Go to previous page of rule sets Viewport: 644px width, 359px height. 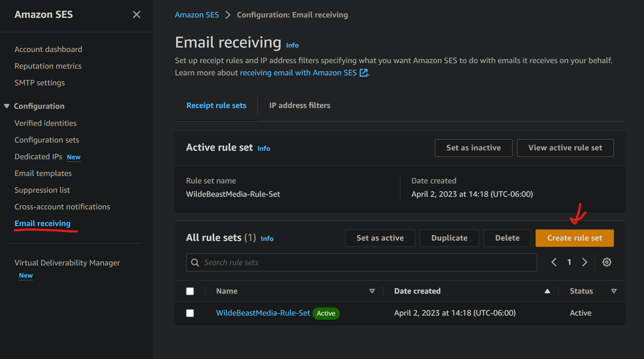coord(554,262)
